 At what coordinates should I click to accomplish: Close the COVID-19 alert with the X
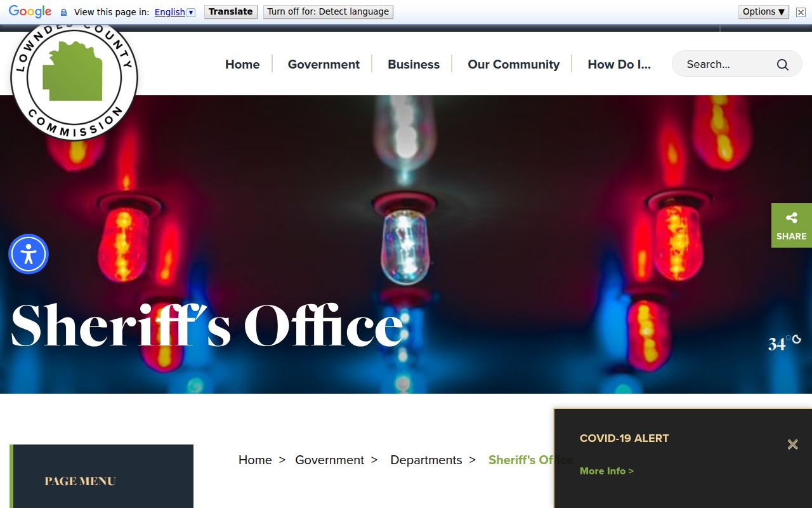(x=792, y=444)
